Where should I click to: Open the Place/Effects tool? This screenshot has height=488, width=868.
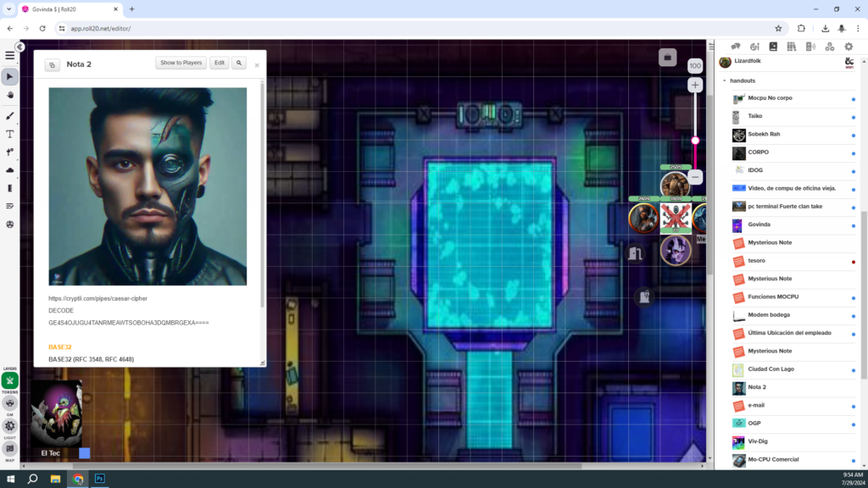[10, 152]
